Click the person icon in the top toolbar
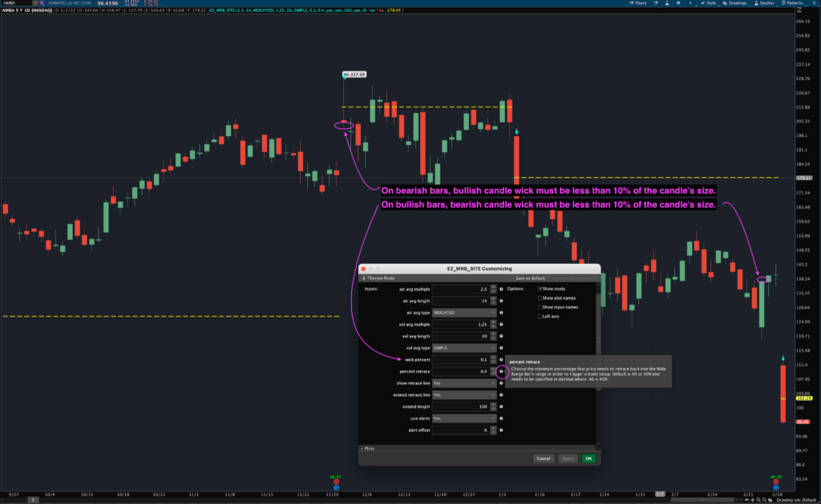Image resolution: width=821 pixels, height=504 pixels. [666, 3]
